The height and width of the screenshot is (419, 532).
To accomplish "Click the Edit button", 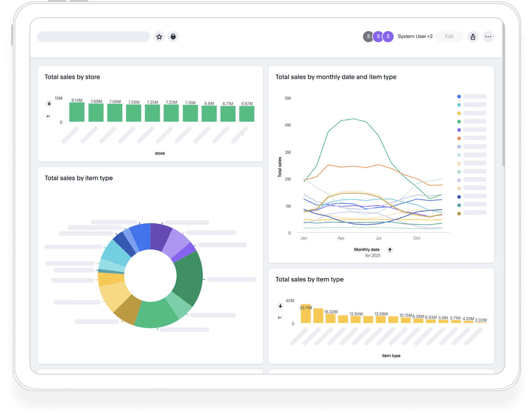I will [449, 36].
